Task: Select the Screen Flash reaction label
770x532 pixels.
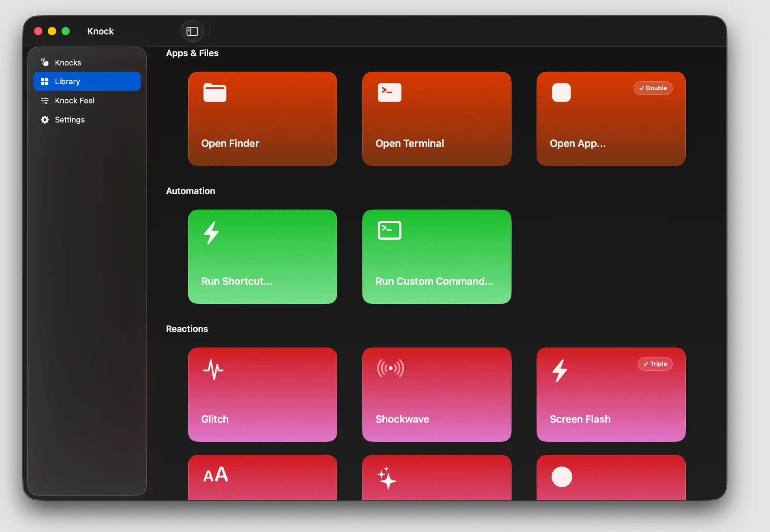Action: coord(580,419)
